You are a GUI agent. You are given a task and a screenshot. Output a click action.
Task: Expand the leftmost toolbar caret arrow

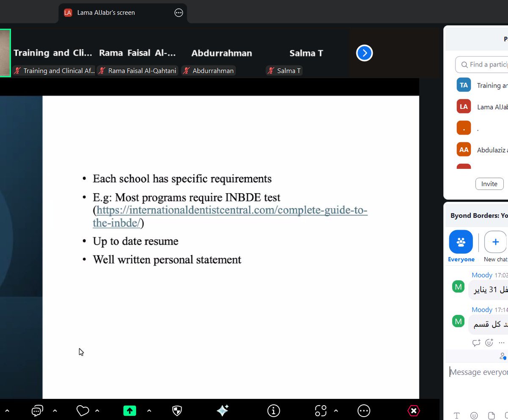pyautogui.click(x=7, y=411)
